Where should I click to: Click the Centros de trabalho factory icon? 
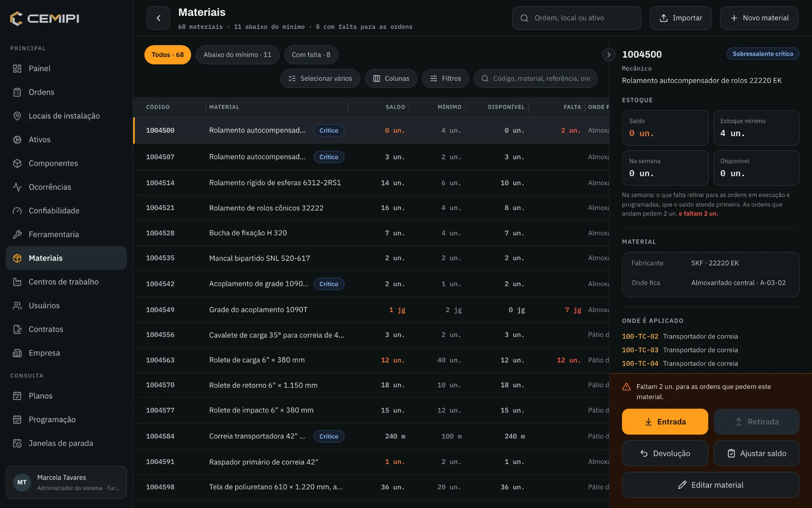pos(17,282)
